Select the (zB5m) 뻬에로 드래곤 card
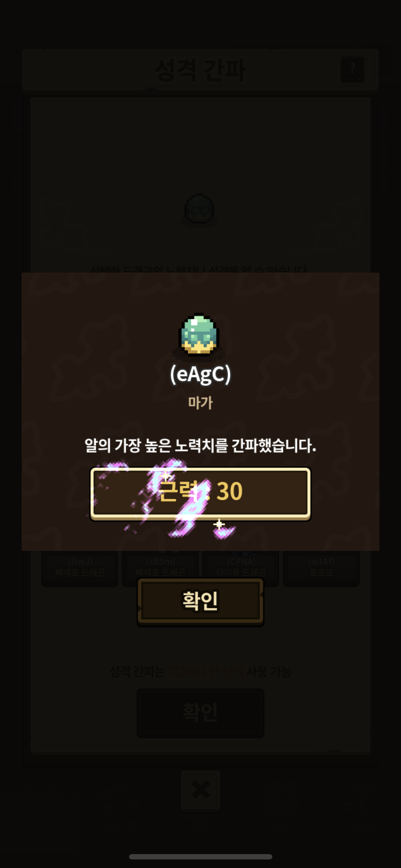Image resolution: width=401 pixels, height=868 pixels. click(x=160, y=567)
